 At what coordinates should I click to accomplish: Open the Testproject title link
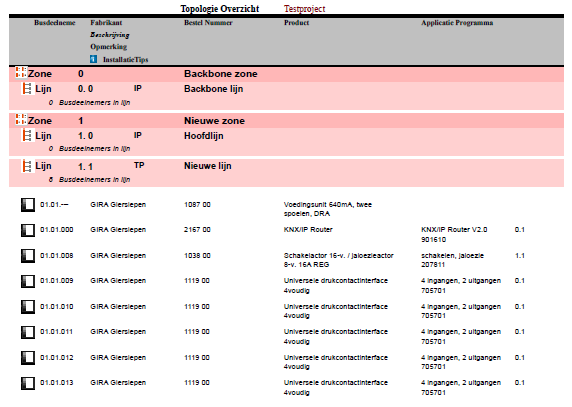305,9
